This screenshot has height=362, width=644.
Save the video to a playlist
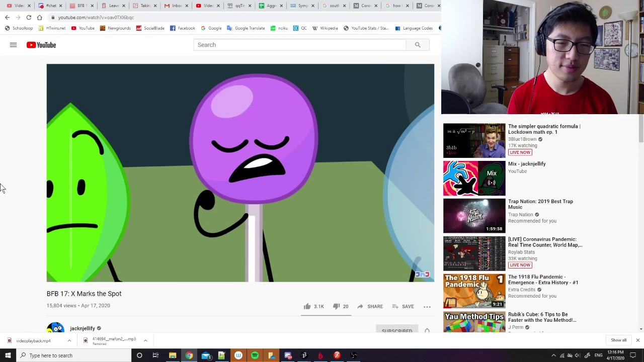point(403,306)
